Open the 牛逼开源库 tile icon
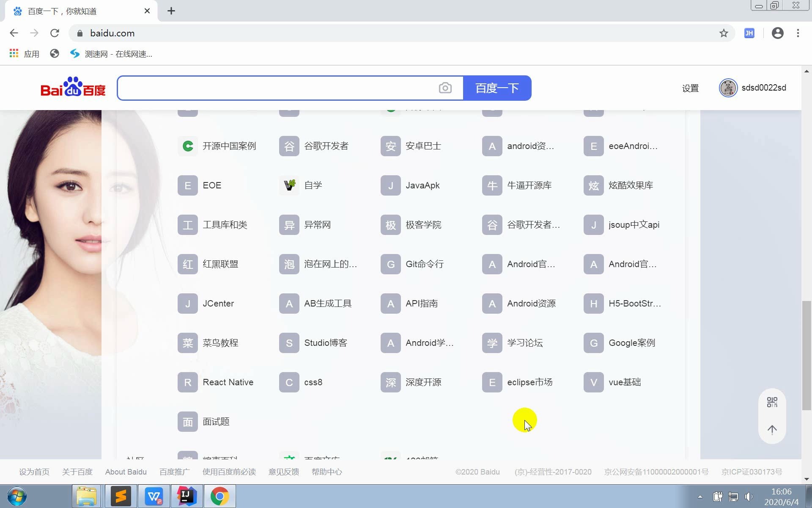The image size is (812, 508). [x=492, y=185]
